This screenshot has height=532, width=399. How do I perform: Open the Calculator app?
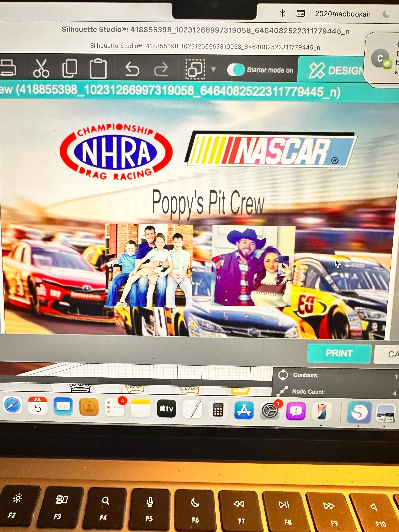218,410
